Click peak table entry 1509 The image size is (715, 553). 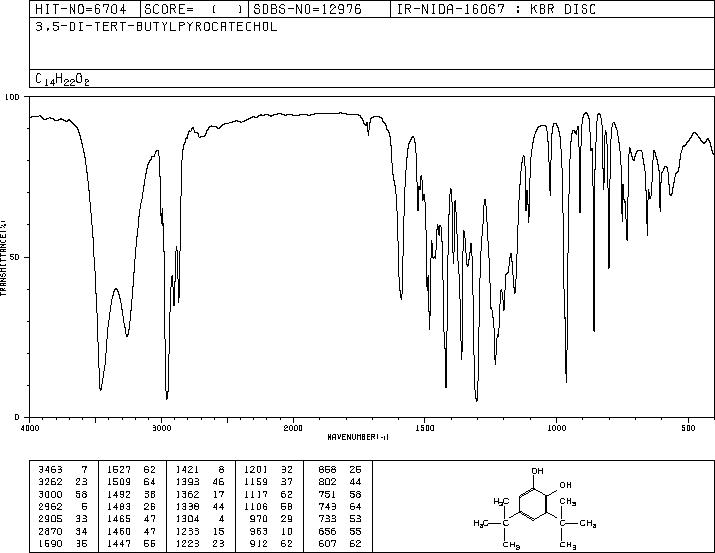coord(132,482)
